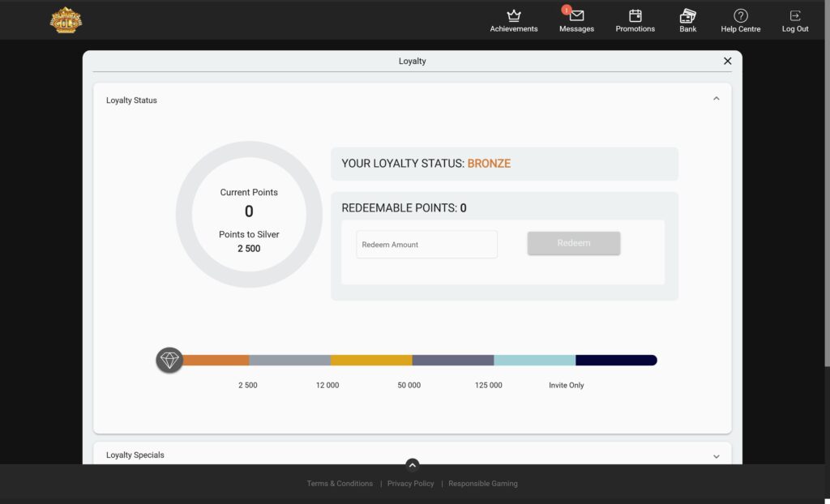Click the diamond loyalty tier marker
This screenshot has height=504, width=830.
click(169, 361)
